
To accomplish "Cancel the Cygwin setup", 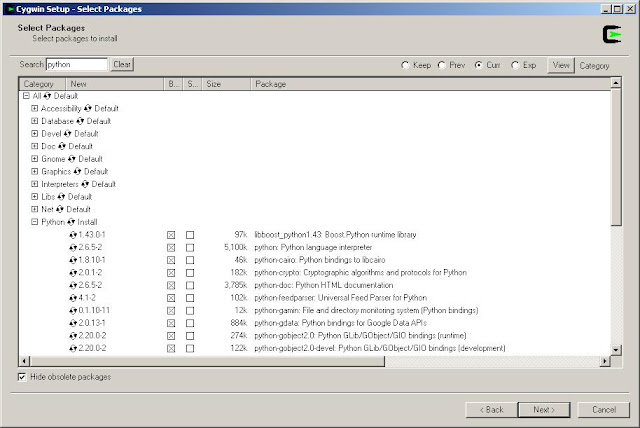I will [604, 410].
